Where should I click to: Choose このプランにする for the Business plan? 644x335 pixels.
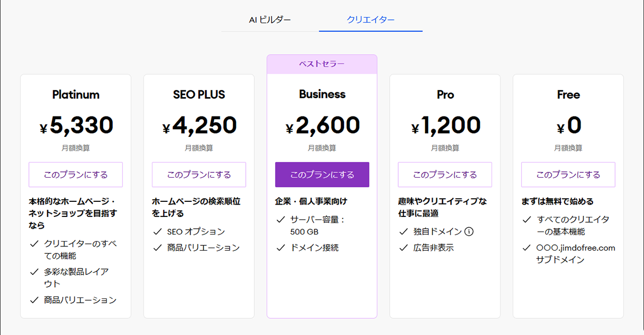tap(322, 174)
